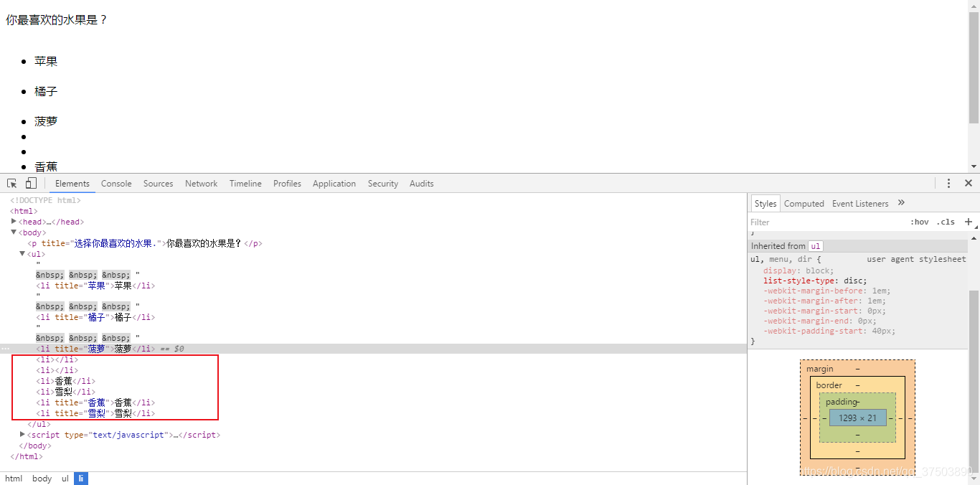Open the Application tab
The height and width of the screenshot is (485, 980).
[x=334, y=184]
